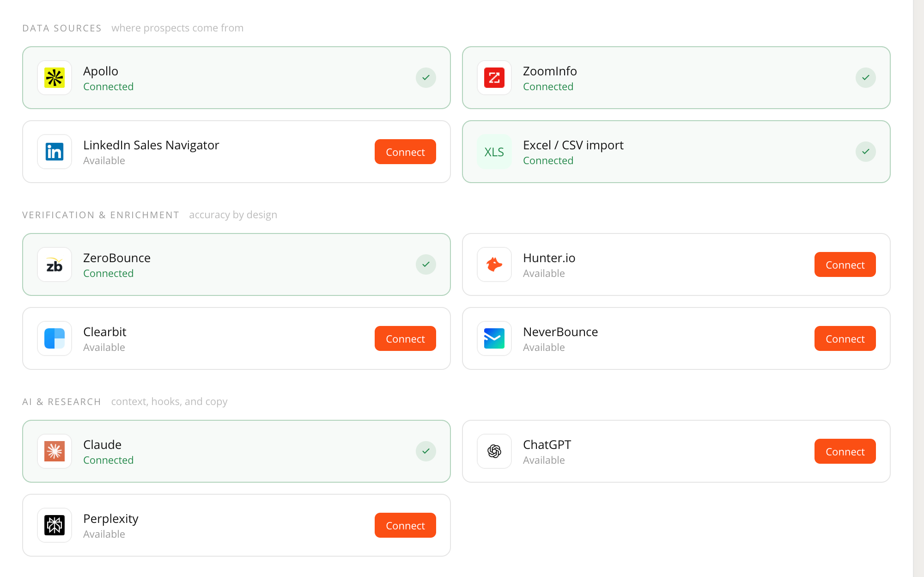Click "Available" status under LinkedIn Sales Navigator
The width and height of the screenshot is (924, 577).
coord(104,161)
